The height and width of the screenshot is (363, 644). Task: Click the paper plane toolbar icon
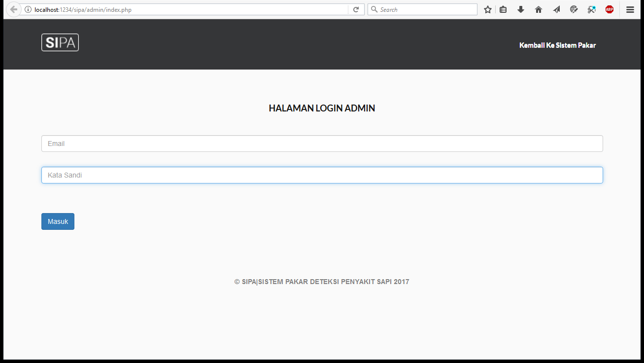tap(556, 9)
